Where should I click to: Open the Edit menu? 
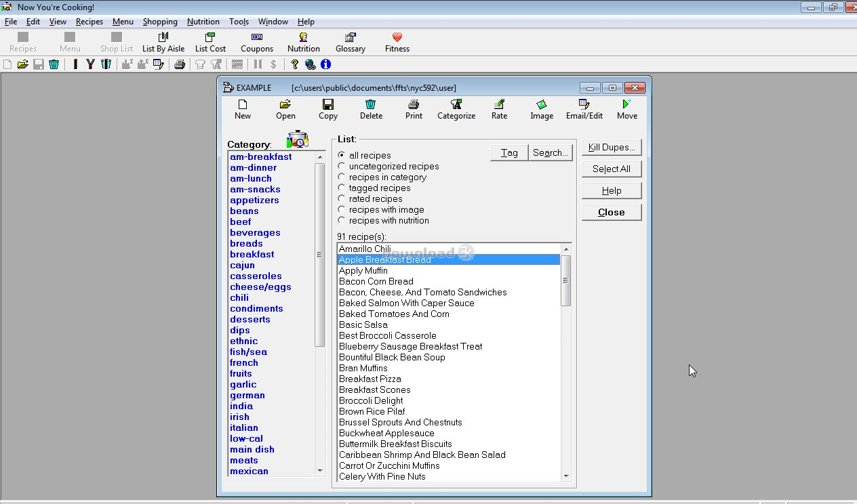[33, 22]
